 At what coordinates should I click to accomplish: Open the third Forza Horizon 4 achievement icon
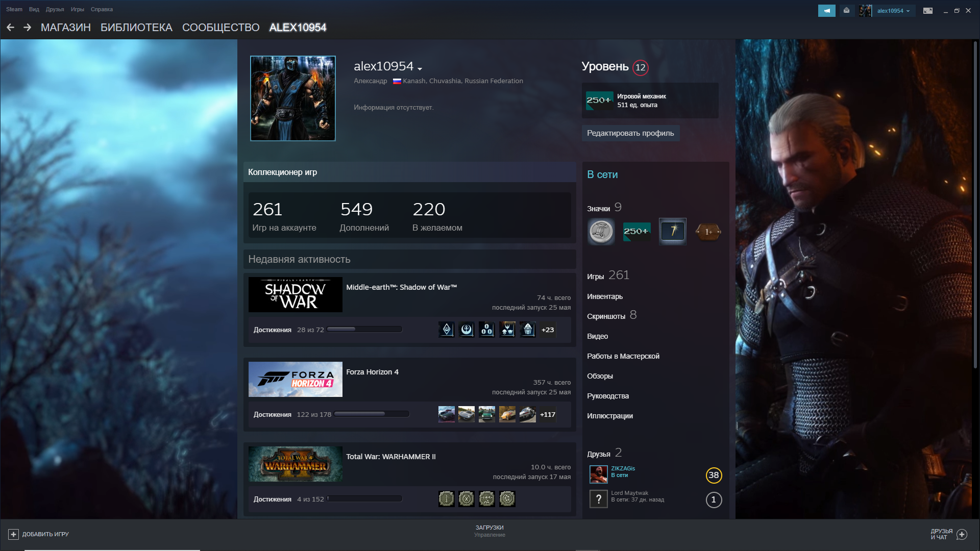[x=487, y=414]
